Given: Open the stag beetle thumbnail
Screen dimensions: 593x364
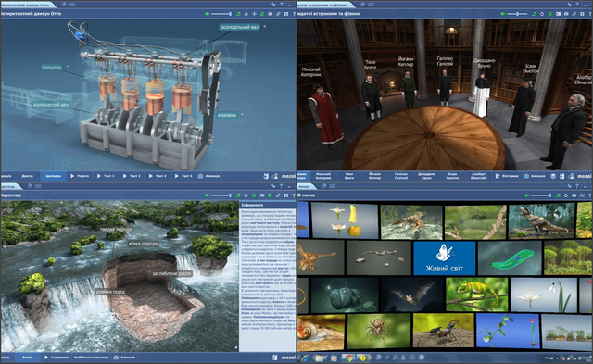Looking at the screenshot, I should pyautogui.click(x=443, y=331).
